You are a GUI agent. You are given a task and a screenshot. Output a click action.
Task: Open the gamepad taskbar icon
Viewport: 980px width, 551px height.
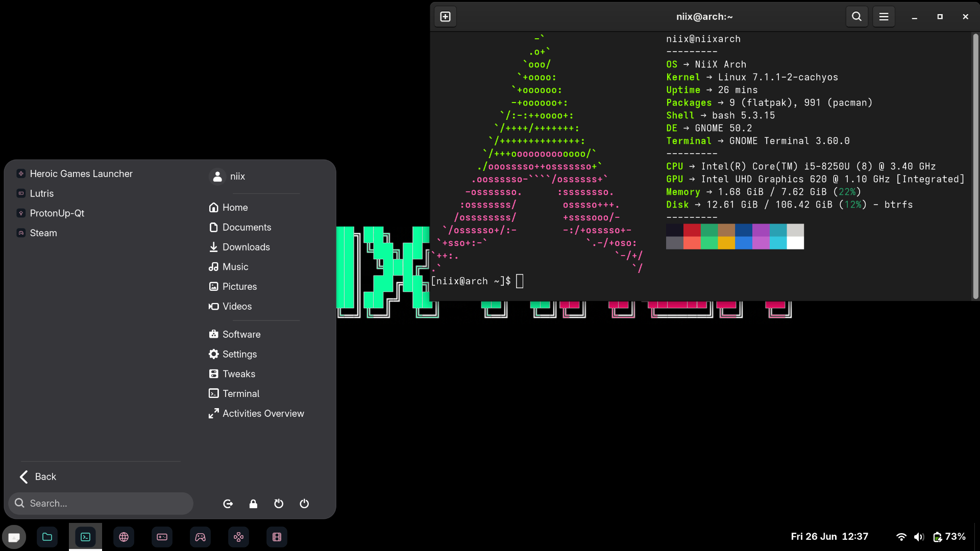[x=200, y=537]
